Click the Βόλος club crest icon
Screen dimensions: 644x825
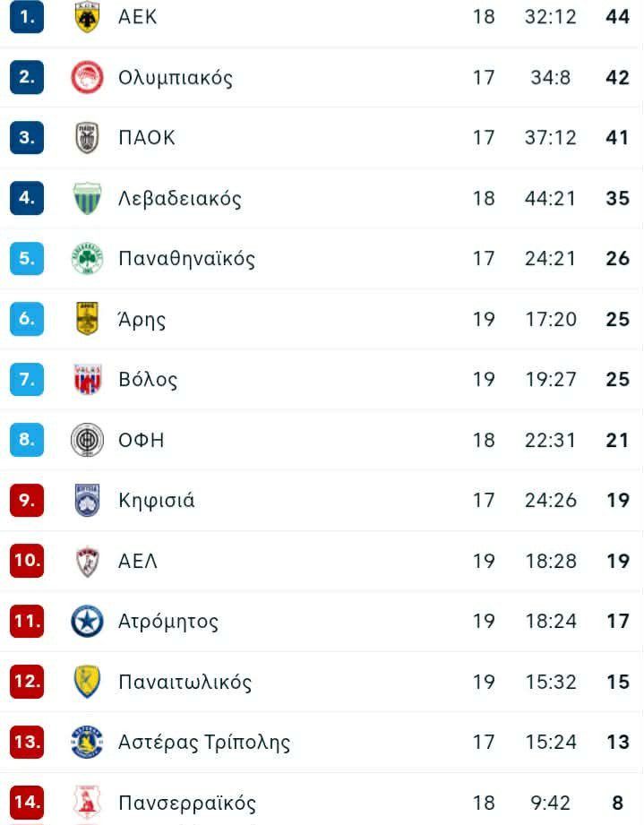pos(87,380)
